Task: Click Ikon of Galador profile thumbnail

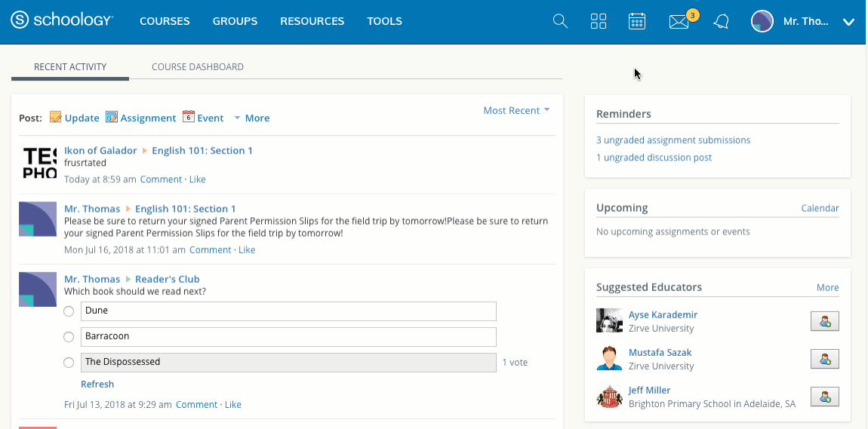Action: 38,162
